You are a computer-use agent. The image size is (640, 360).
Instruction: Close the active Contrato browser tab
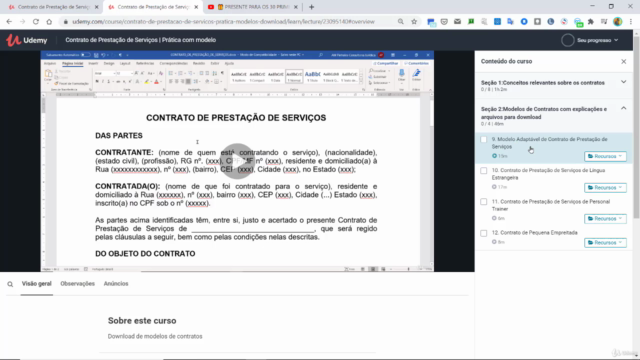click(196, 7)
